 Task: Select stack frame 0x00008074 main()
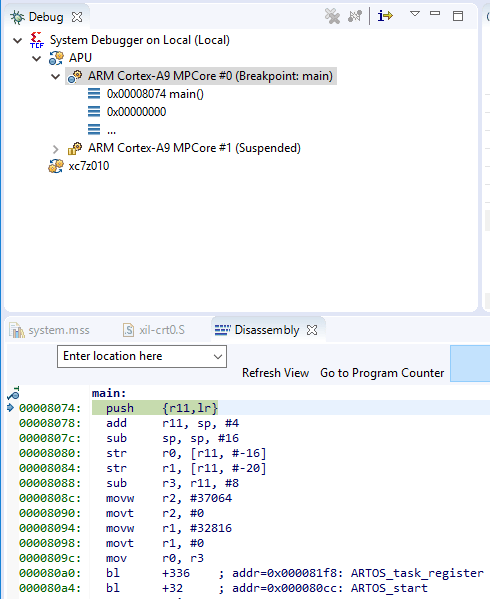click(155, 94)
